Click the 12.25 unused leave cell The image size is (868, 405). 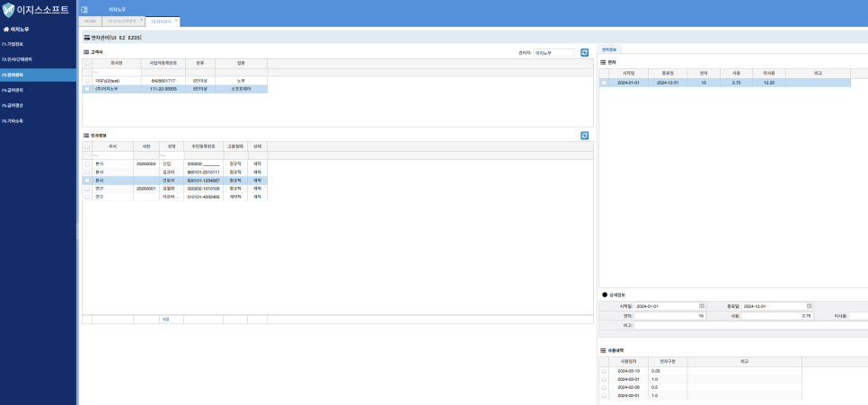pyautogui.click(x=768, y=83)
